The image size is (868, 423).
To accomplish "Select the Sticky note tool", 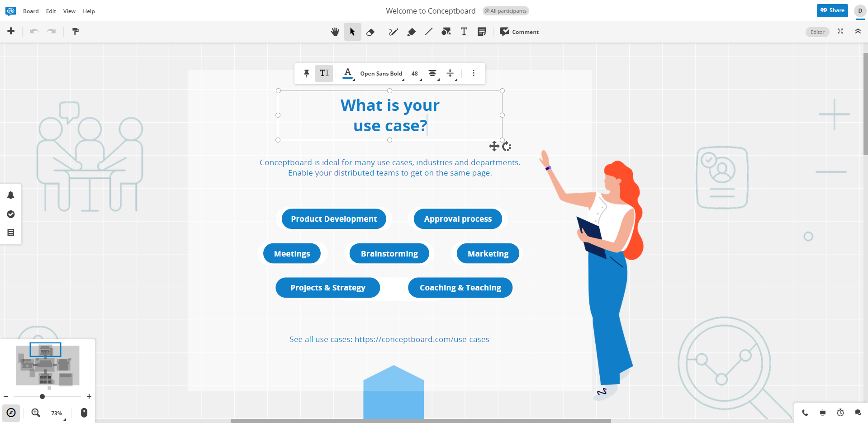I will click(x=482, y=32).
